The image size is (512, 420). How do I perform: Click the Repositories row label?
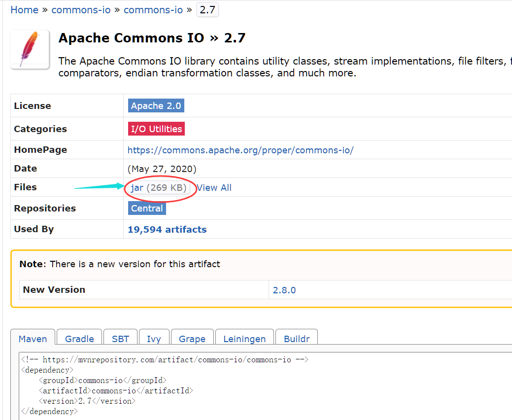pos(45,208)
